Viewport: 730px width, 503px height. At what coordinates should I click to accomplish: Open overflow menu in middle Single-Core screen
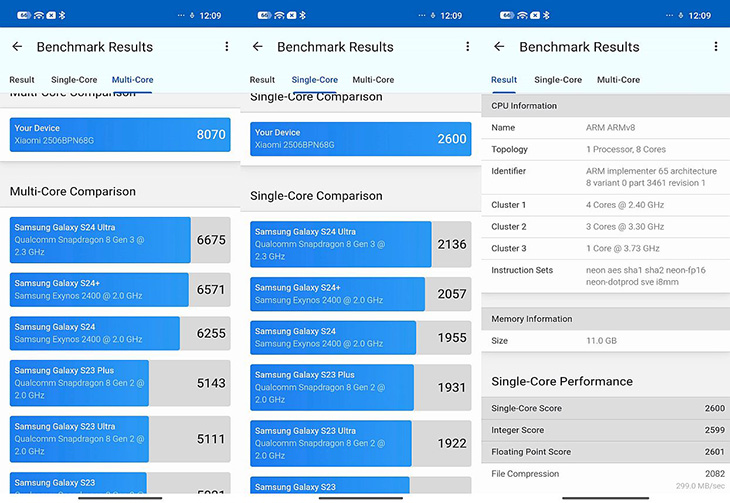click(x=467, y=47)
